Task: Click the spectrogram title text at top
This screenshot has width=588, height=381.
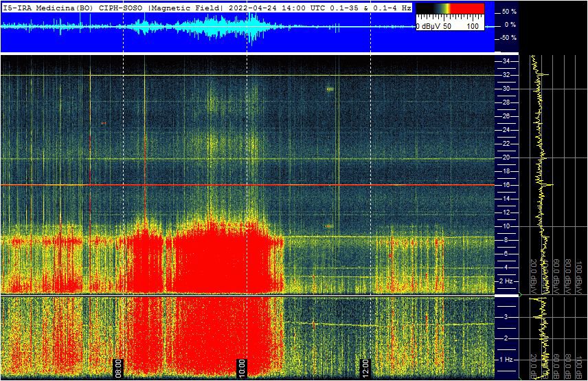Action: click(x=206, y=6)
